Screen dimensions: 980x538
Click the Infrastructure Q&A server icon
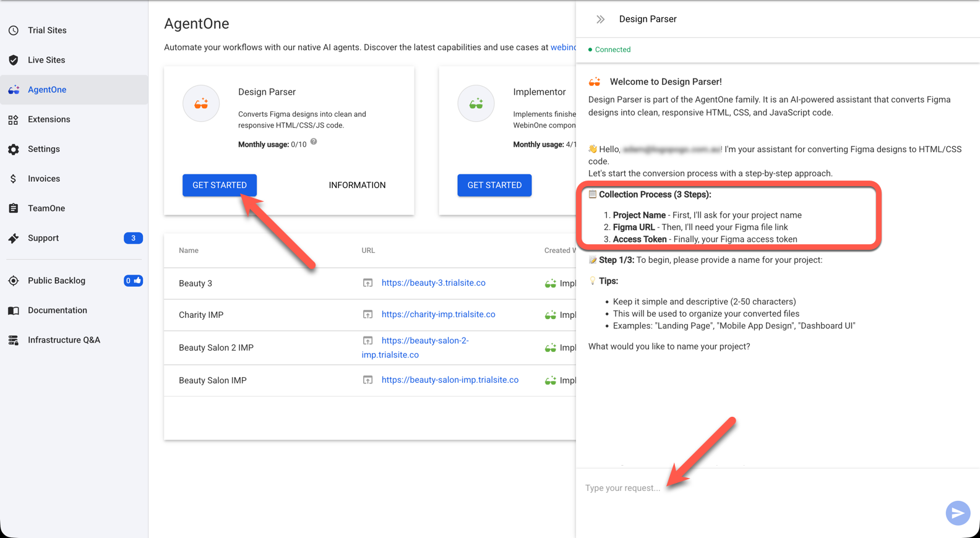click(x=14, y=340)
